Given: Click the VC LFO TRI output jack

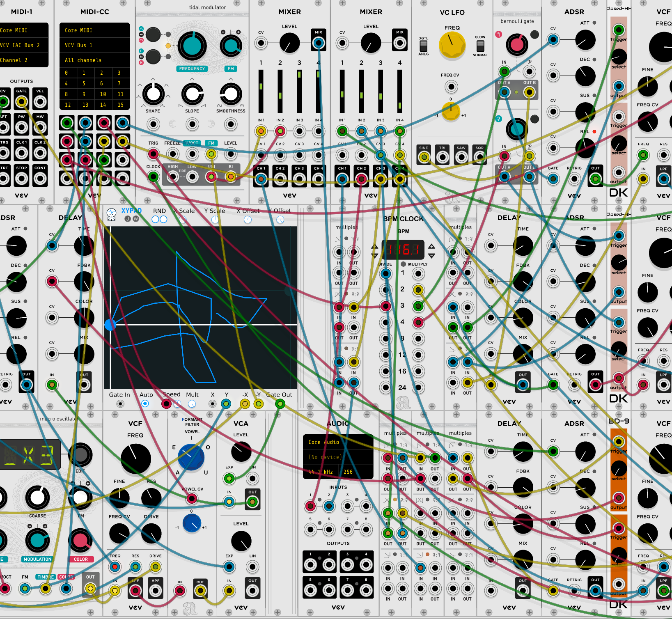Looking at the screenshot, I should 443,157.
